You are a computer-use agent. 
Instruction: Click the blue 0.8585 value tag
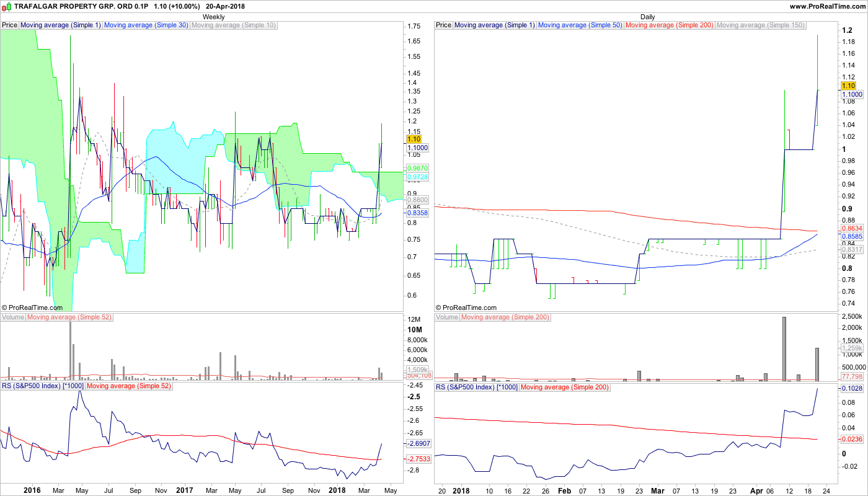pyautogui.click(x=852, y=237)
